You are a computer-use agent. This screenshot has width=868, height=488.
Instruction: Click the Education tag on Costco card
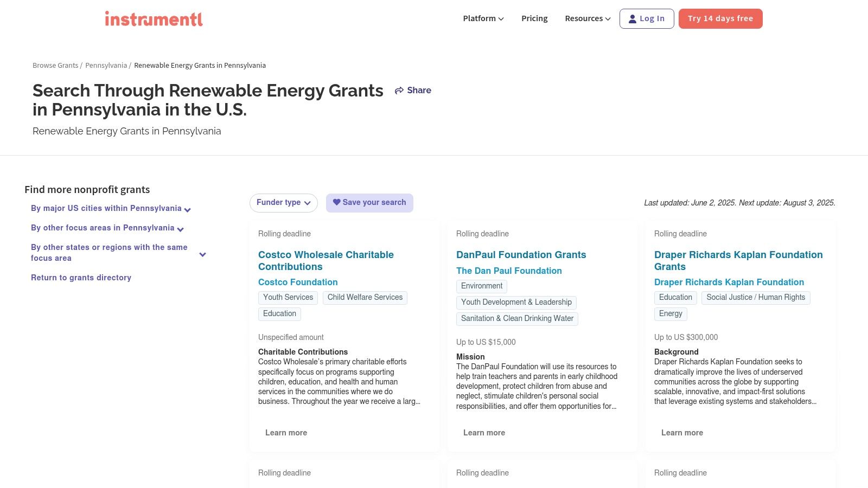(279, 313)
